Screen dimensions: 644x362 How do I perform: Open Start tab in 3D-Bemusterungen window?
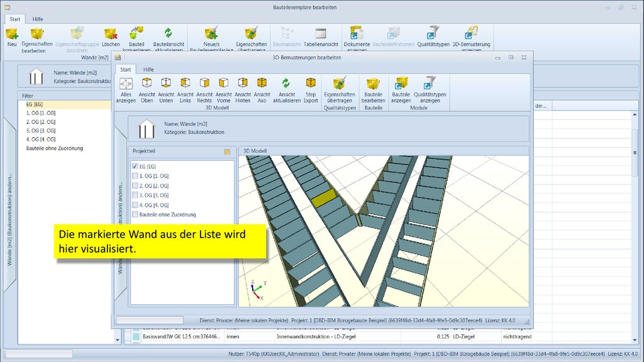[126, 69]
